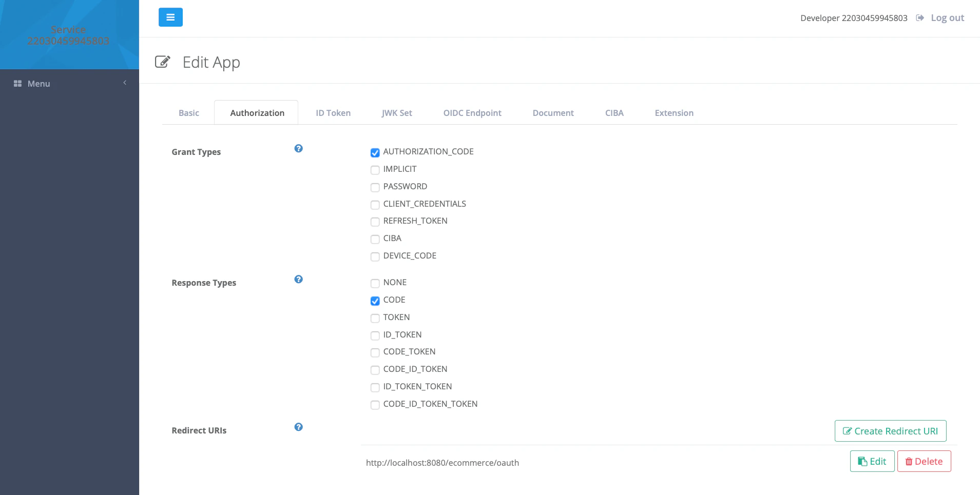980x495 pixels.
Task: Select the localhost:8080 redirect URI entry
Action: click(x=442, y=462)
